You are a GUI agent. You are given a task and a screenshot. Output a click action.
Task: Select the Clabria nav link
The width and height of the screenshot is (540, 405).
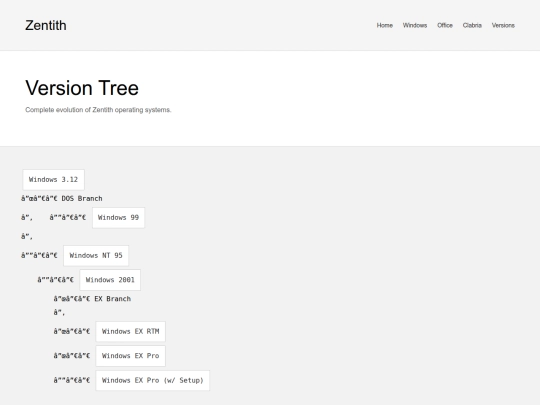[x=472, y=25]
